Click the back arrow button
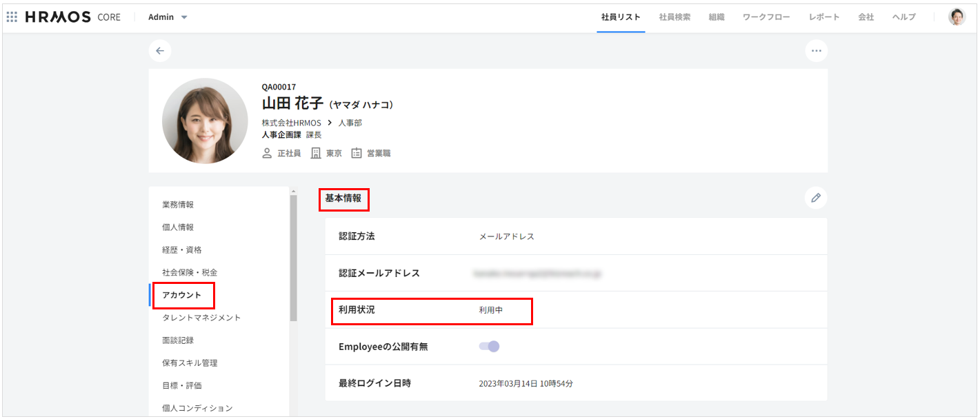980x419 pixels. pyautogui.click(x=160, y=51)
